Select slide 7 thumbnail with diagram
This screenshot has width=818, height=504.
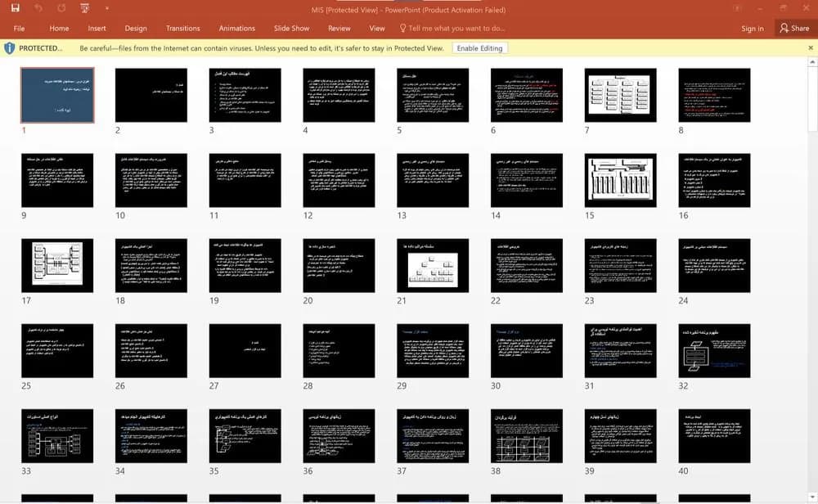(620, 95)
